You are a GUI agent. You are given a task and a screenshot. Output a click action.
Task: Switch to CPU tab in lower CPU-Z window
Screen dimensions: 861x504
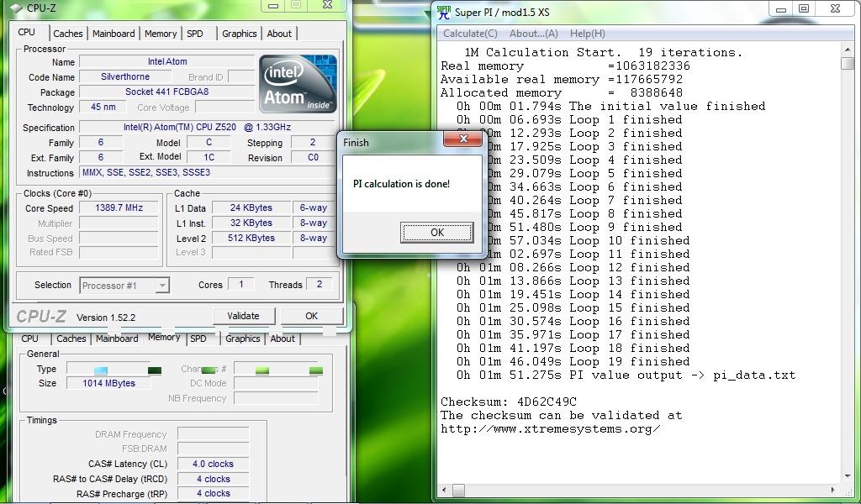coord(29,339)
